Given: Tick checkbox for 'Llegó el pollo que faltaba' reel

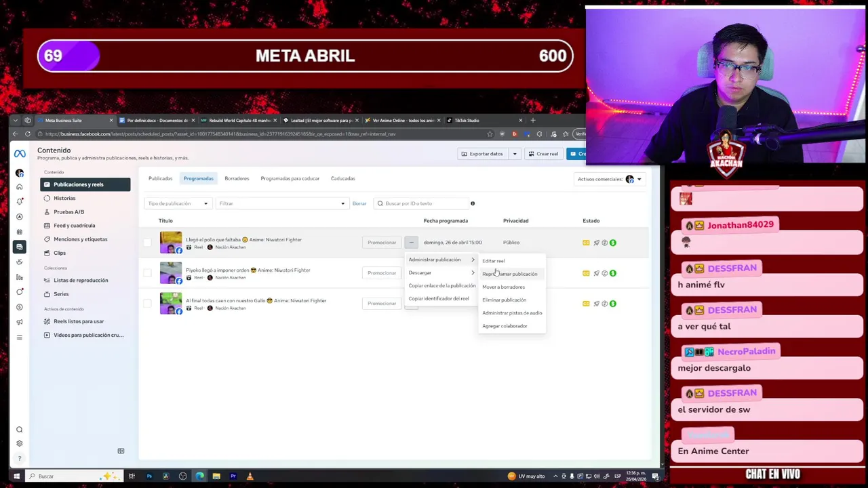Looking at the screenshot, I should [148, 243].
